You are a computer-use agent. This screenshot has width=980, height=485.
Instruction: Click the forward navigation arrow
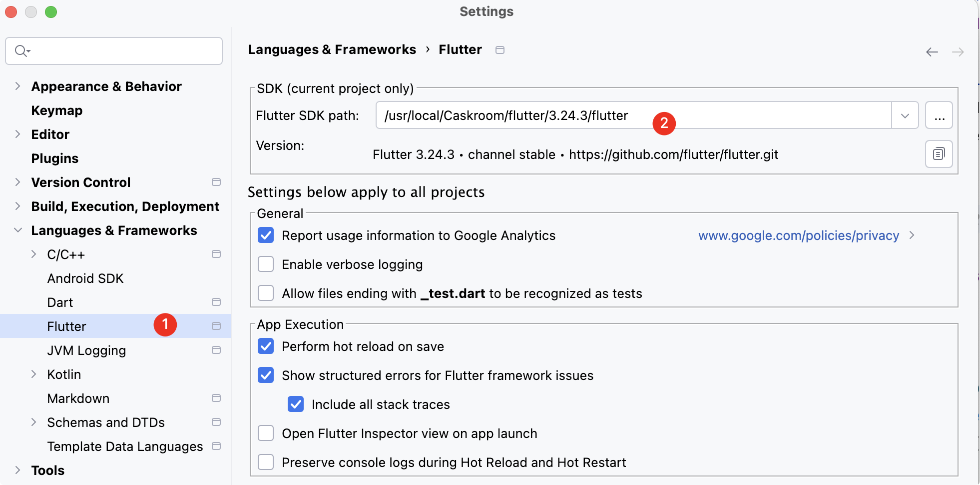(958, 52)
